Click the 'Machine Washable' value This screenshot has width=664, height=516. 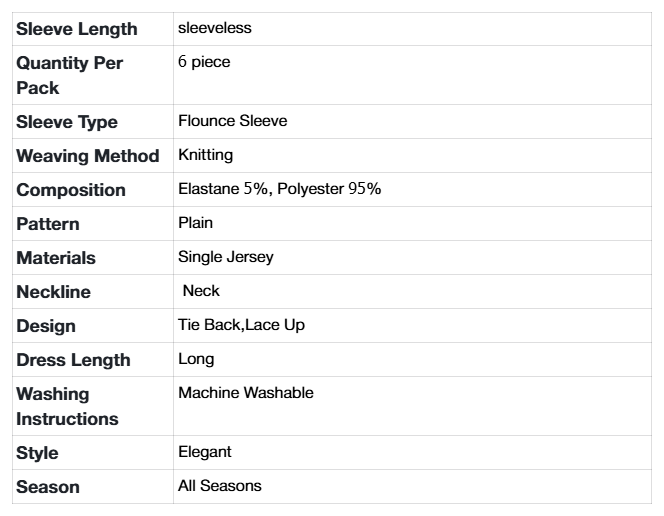click(245, 393)
